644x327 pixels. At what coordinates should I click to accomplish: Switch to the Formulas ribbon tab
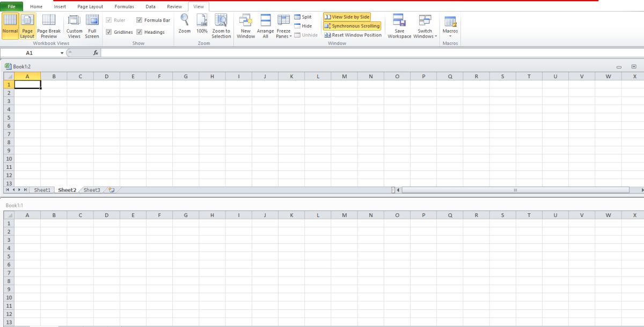(124, 6)
